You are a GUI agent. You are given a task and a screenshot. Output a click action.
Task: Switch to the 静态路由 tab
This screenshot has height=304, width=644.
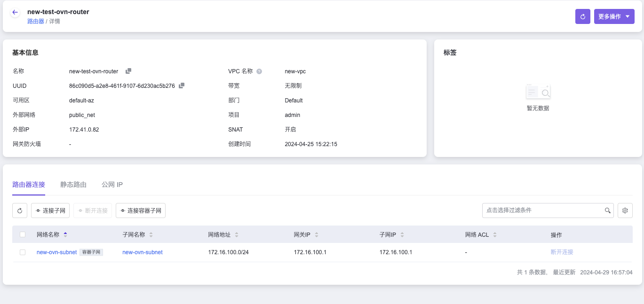[73, 185]
